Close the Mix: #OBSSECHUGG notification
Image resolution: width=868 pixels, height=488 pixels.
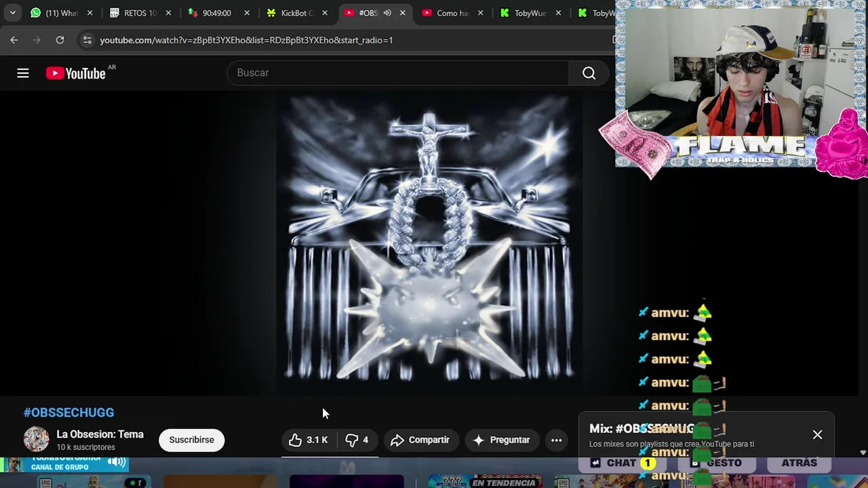(817, 434)
